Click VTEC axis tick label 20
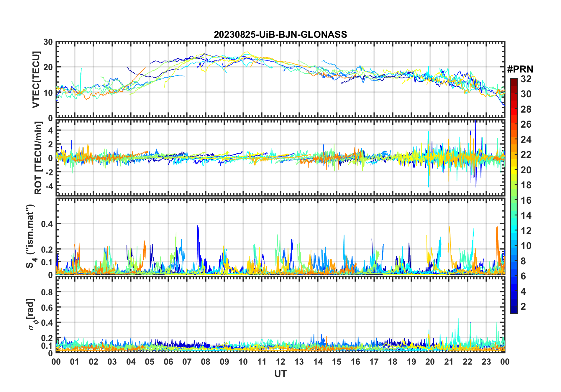 (48, 67)
